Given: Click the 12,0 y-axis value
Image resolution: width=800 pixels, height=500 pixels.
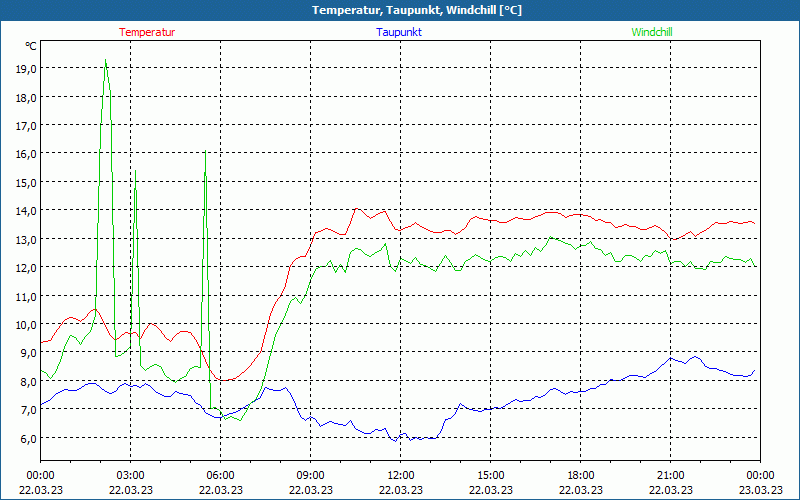Looking at the screenshot, I should 26,268.
